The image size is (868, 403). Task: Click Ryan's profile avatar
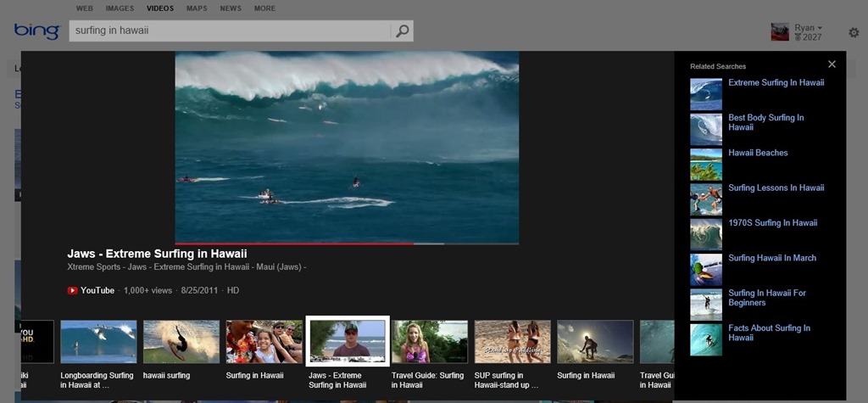pyautogui.click(x=779, y=32)
